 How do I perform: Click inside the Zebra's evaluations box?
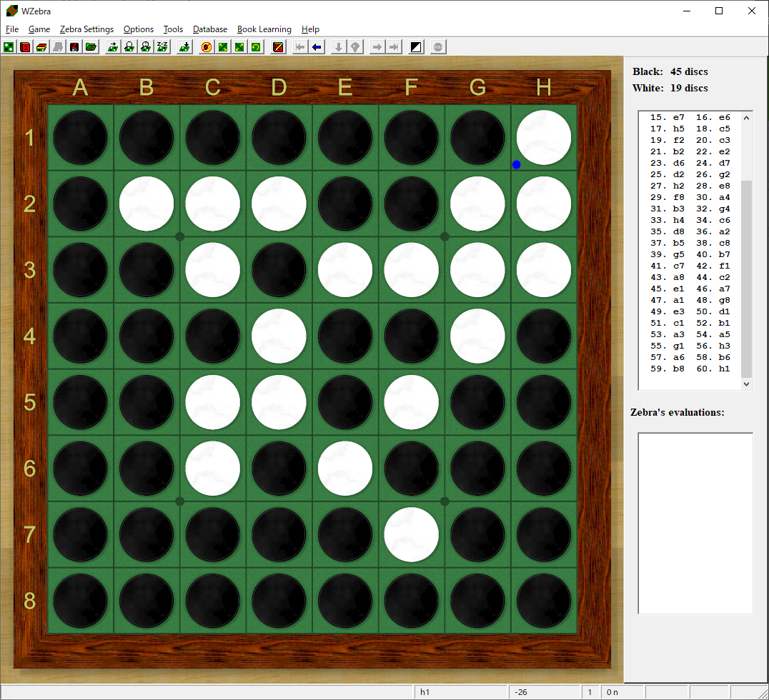(695, 523)
